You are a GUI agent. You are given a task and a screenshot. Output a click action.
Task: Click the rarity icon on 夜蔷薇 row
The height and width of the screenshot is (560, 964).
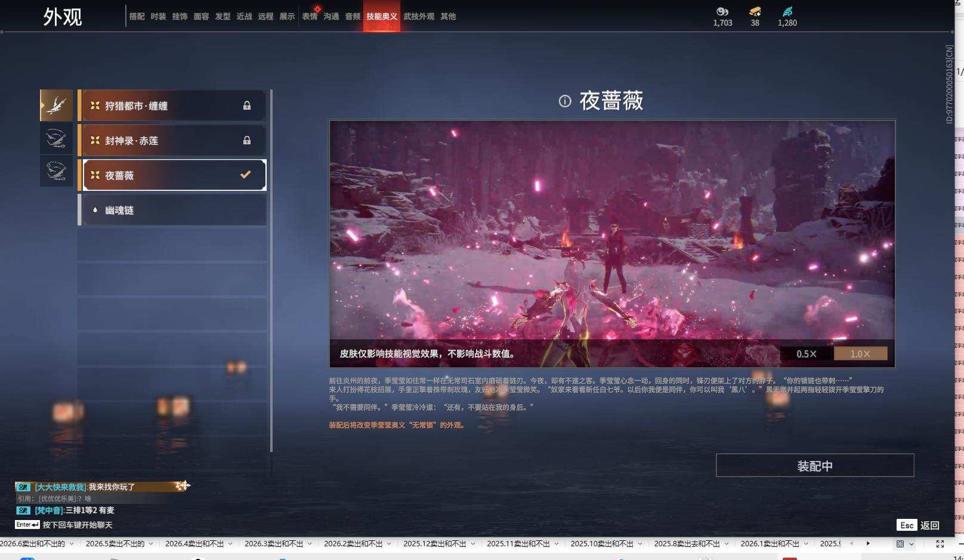95,175
